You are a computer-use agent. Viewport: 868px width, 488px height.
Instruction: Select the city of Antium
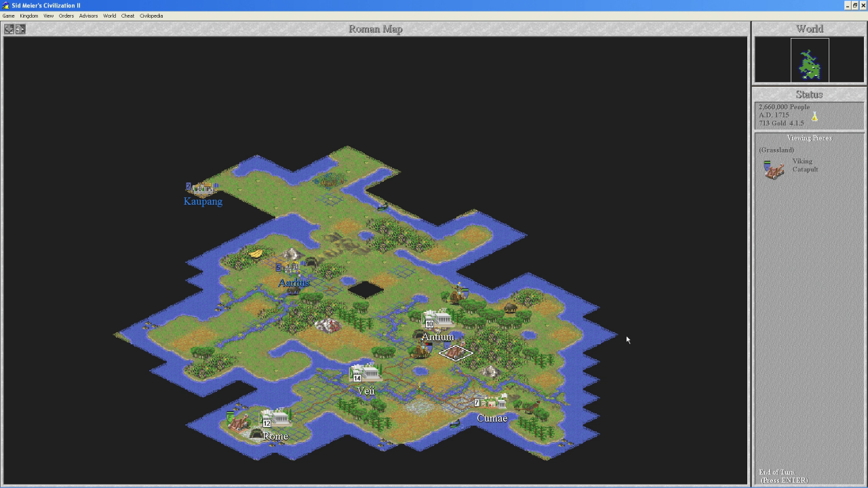(437, 319)
